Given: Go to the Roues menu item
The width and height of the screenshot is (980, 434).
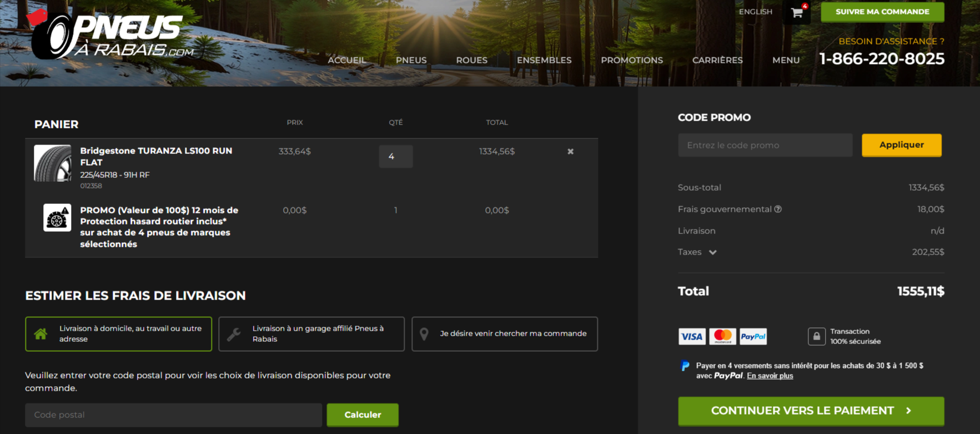Looking at the screenshot, I should coord(471,60).
